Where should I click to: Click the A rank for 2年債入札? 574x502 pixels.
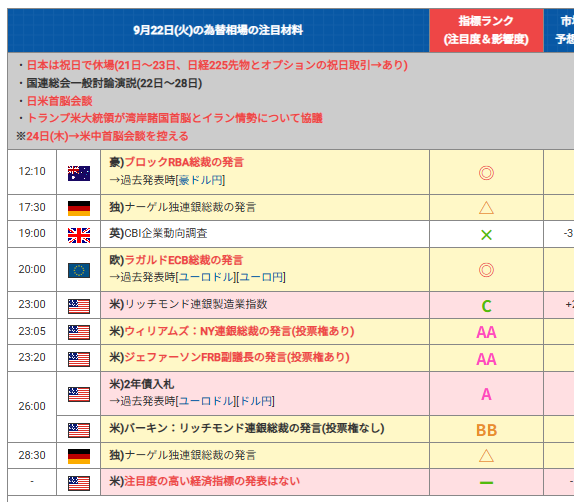(486, 394)
